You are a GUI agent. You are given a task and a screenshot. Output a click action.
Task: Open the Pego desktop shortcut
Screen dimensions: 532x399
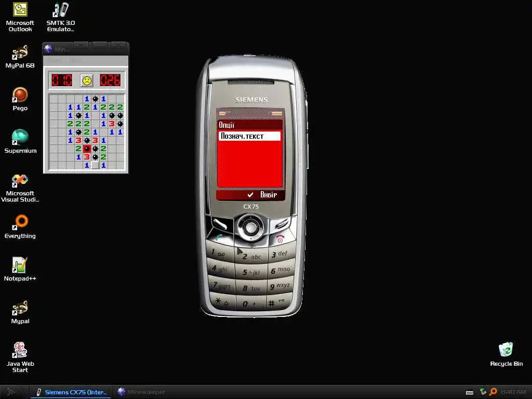(20, 99)
